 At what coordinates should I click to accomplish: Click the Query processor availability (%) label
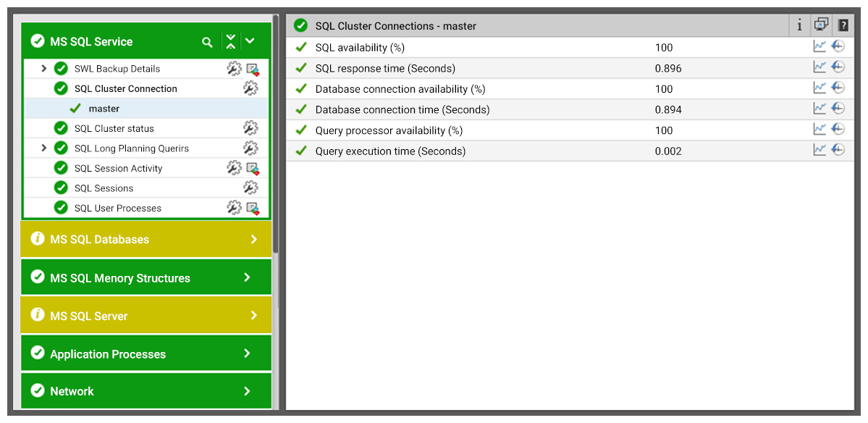pos(389,130)
